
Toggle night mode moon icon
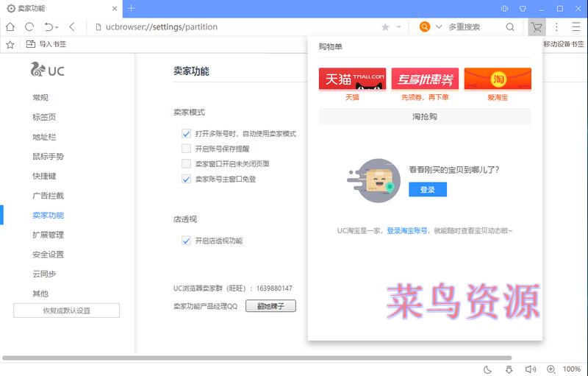point(487,369)
